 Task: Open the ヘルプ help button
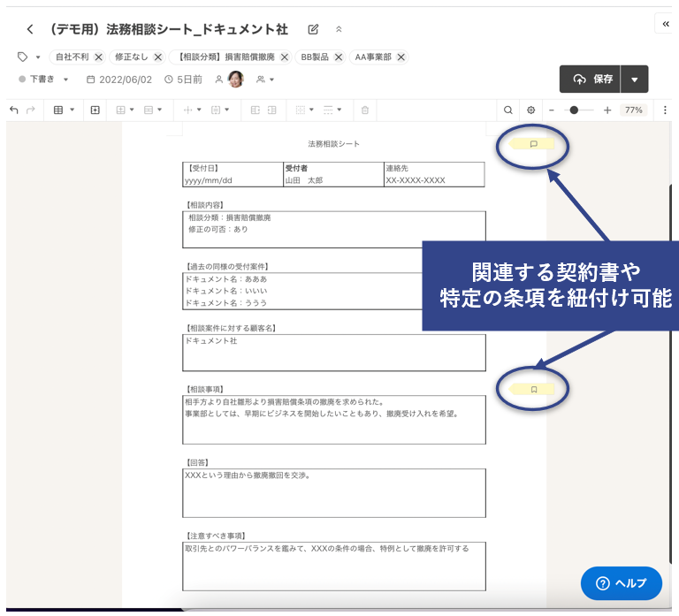tap(622, 583)
